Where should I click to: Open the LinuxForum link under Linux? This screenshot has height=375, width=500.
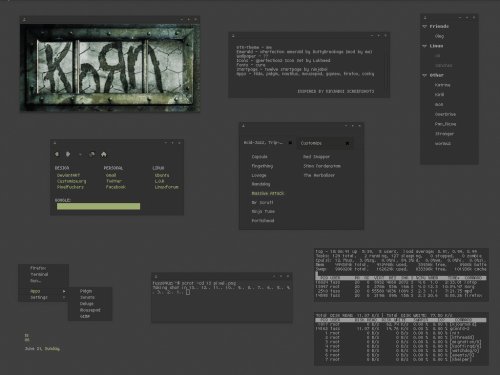(x=166, y=187)
